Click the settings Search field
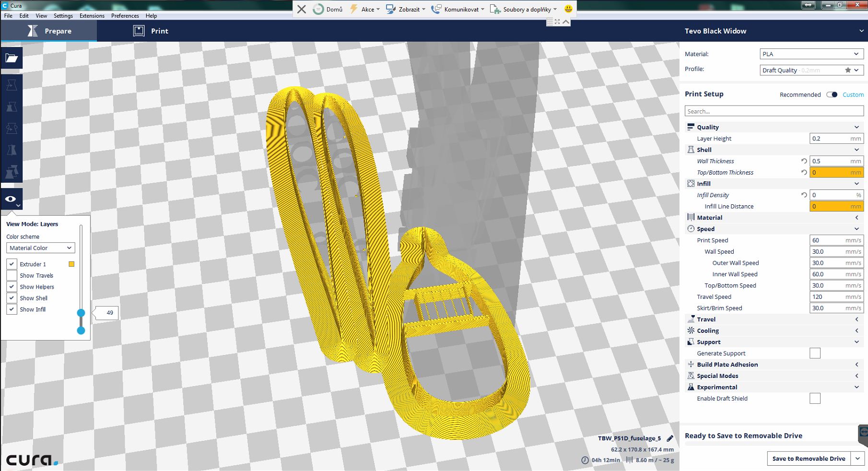Screen dimensions: 868x471 click(x=774, y=111)
